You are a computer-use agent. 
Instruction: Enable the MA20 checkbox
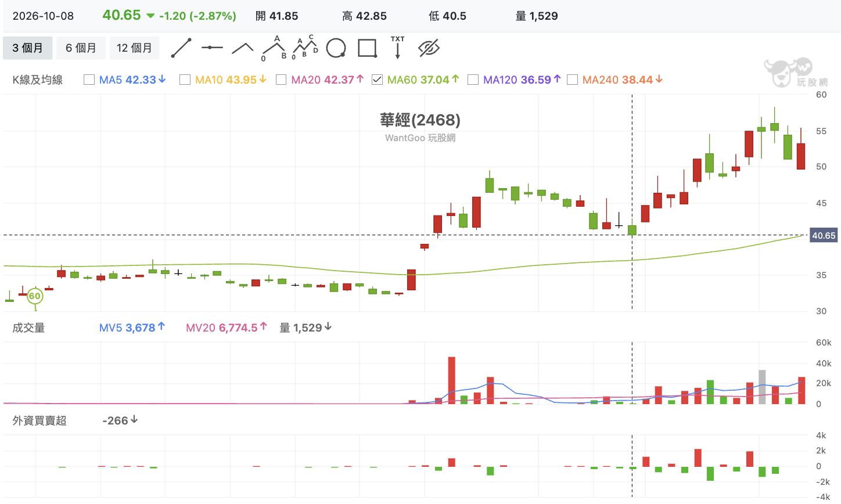281,80
